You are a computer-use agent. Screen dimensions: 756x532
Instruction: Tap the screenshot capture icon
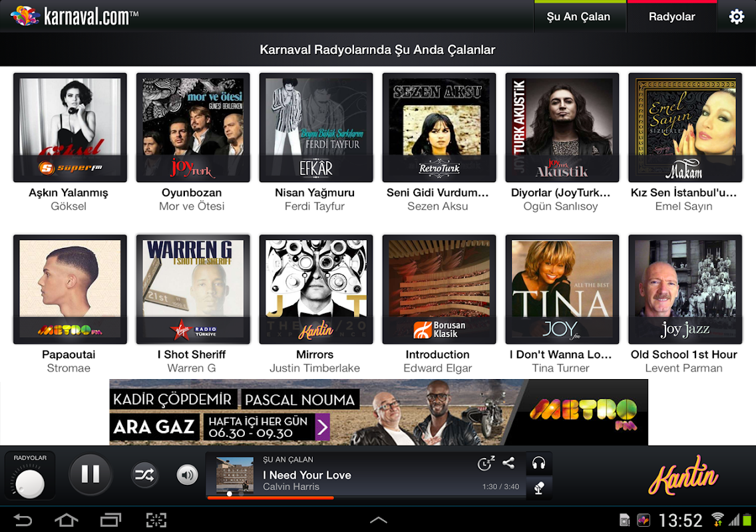[156, 520]
